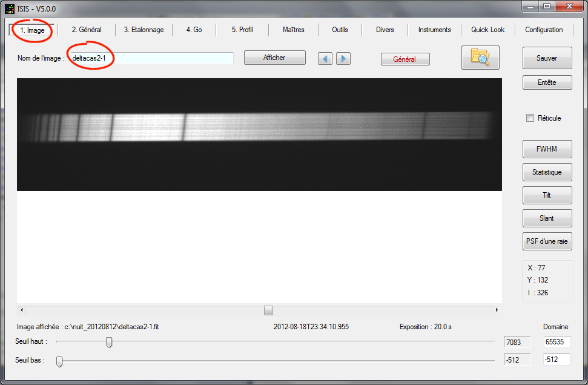
Task: Click the Afficher button
Action: point(274,58)
